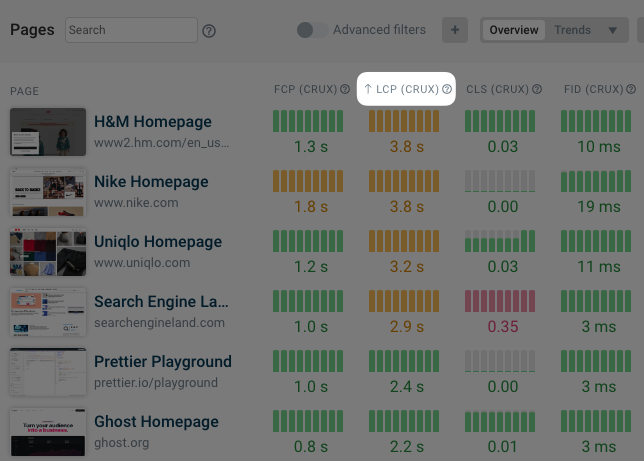The image size is (644, 461).
Task: Open the FID (CRUX) help icon
Action: point(631,89)
